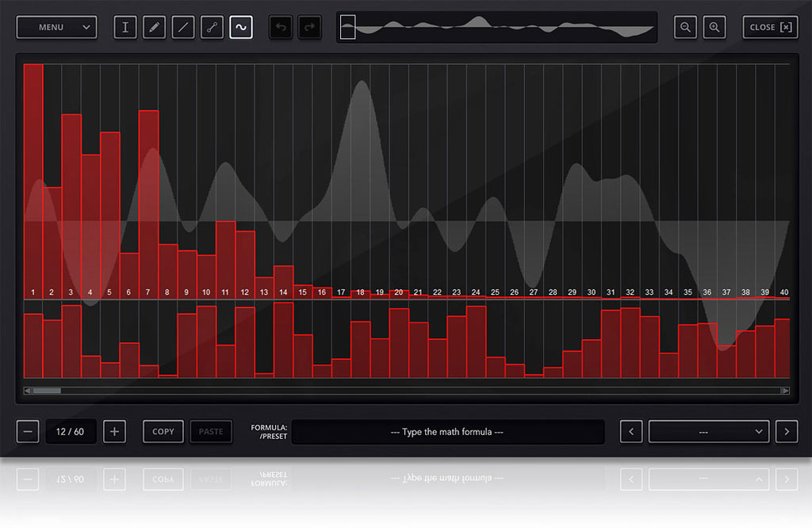812x531 pixels.
Task: Click the scrollbar left arrow
Action: point(28,391)
